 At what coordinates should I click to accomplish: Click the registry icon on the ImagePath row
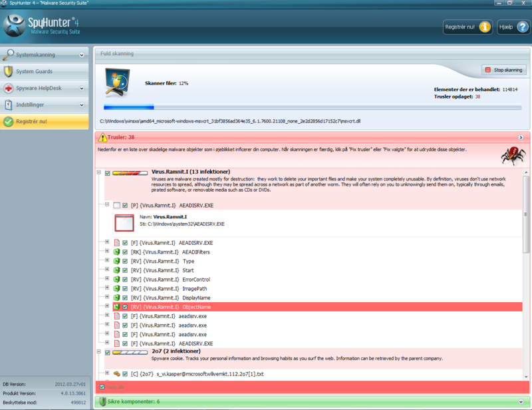point(117,289)
